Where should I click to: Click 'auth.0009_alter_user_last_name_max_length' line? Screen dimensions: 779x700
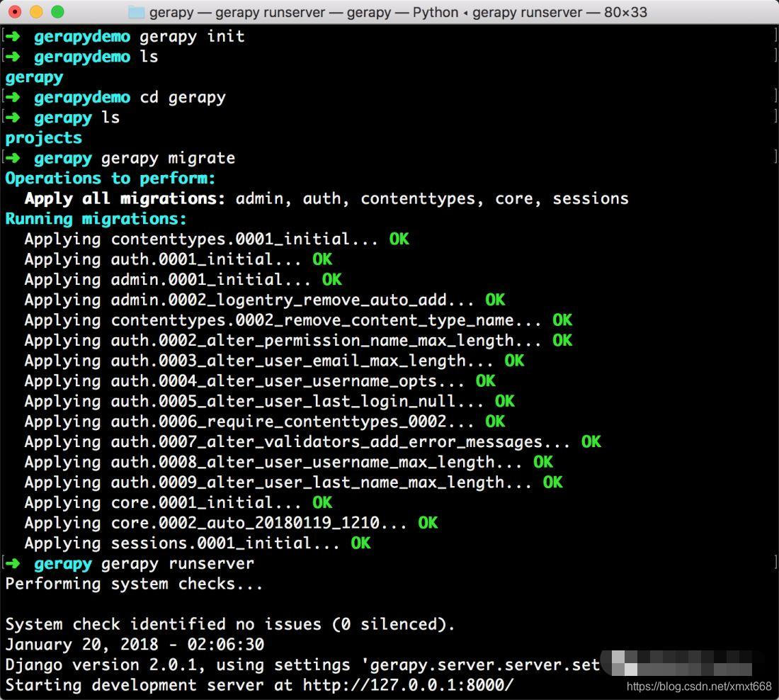click(x=294, y=482)
